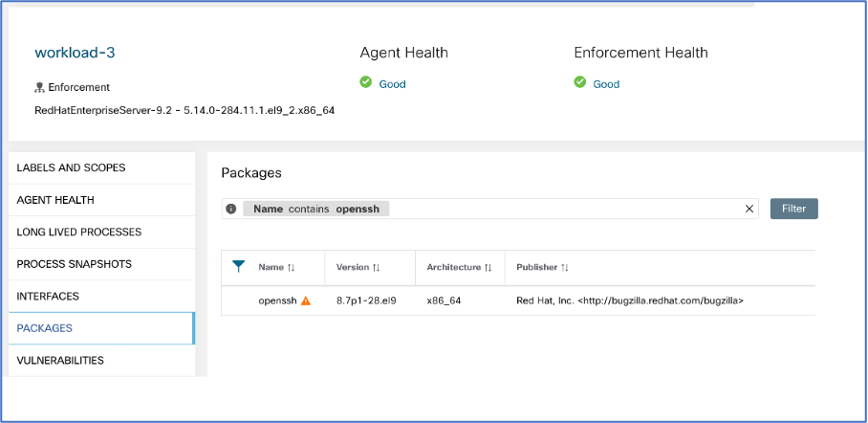The width and height of the screenshot is (868, 423).
Task: Go to the Interfaces tab
Action: (x=48, y=296)
